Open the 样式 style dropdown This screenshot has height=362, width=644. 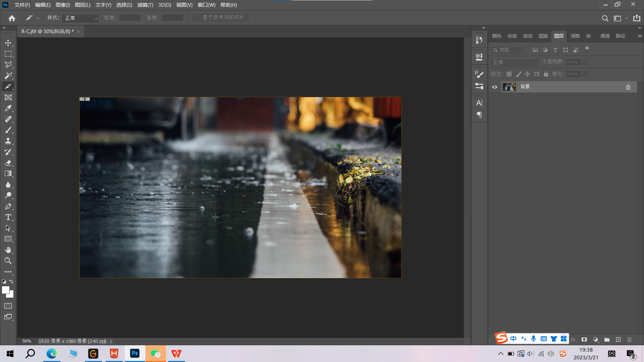pyautogui.click(x=80, y=18)
